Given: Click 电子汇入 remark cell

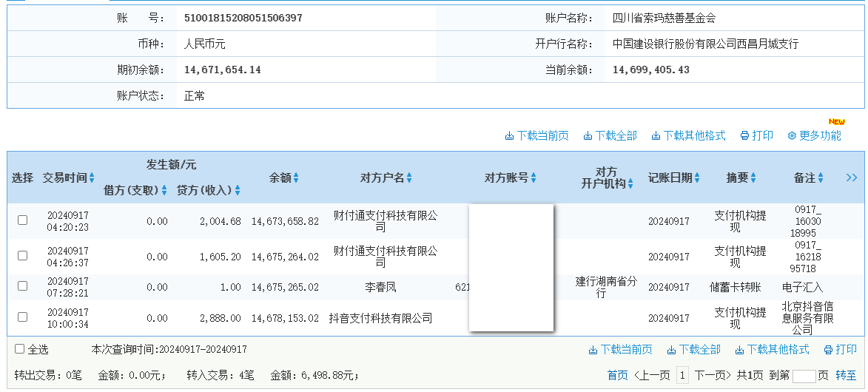Looking at the screenshot, I should click(x=803, y=287).
